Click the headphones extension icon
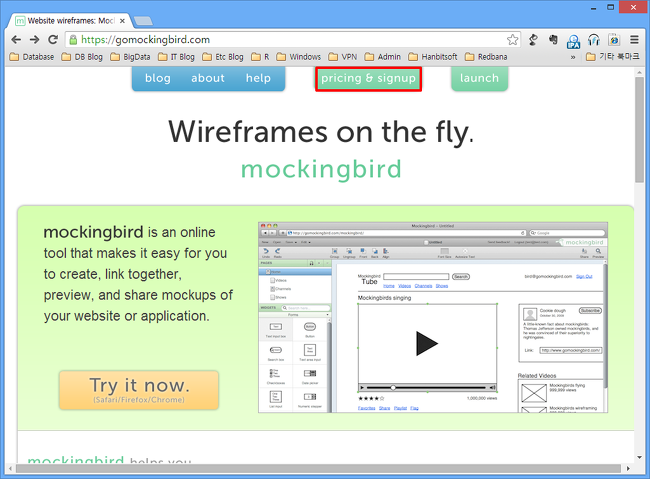 click(594, 39)
